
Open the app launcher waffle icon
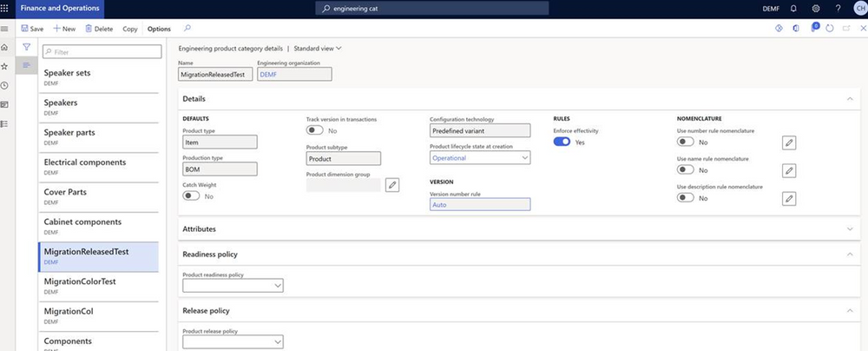click(4, 9)
